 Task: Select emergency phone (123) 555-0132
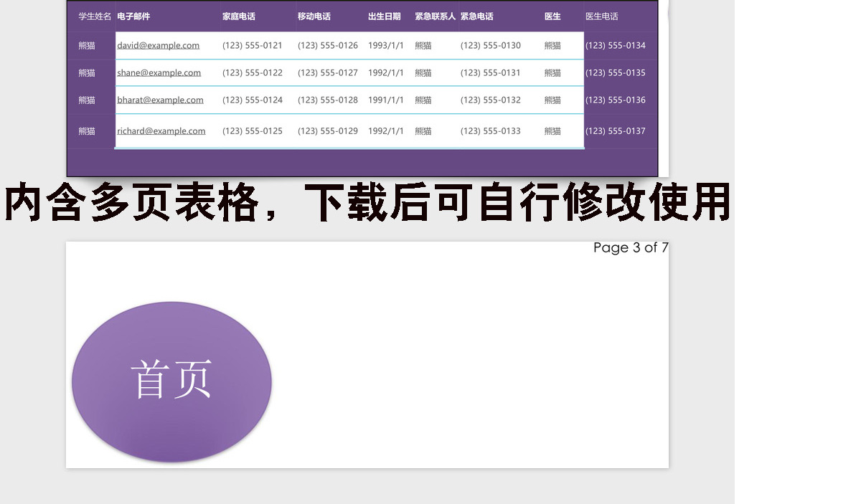point(491,100)
